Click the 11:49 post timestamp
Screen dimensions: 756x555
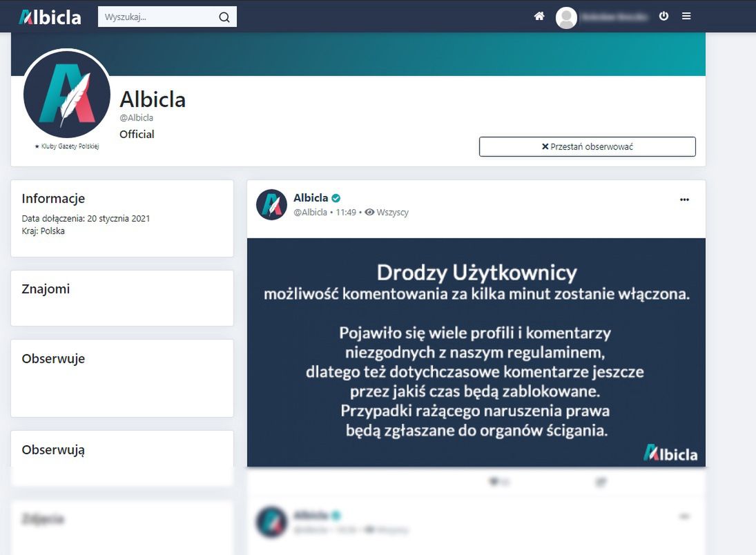click(x=346, y=212)
